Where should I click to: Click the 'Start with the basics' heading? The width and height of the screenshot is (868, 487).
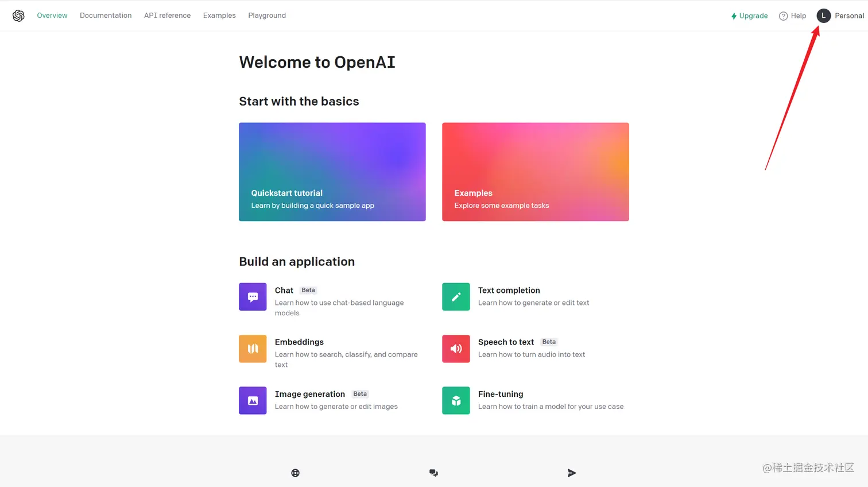click(x=299, y=102)
